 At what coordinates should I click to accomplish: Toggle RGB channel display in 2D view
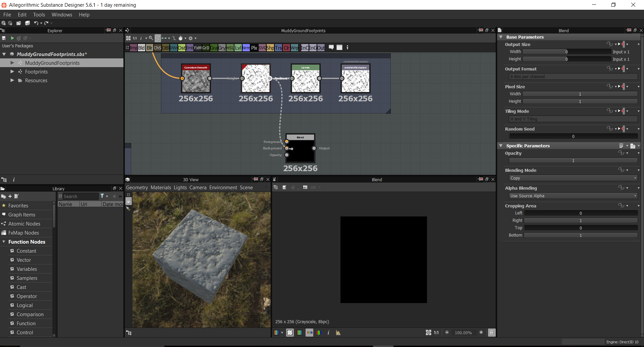(x=309, y=333)
